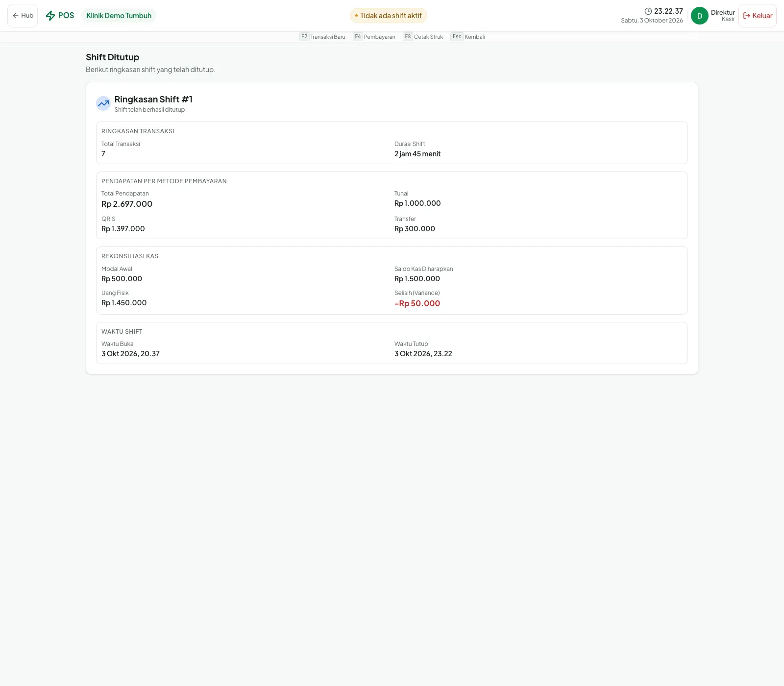Click the date Sabtu, 3 Oktober 2026
Viewport: 784px width, 686px height.
click(652, 21)
